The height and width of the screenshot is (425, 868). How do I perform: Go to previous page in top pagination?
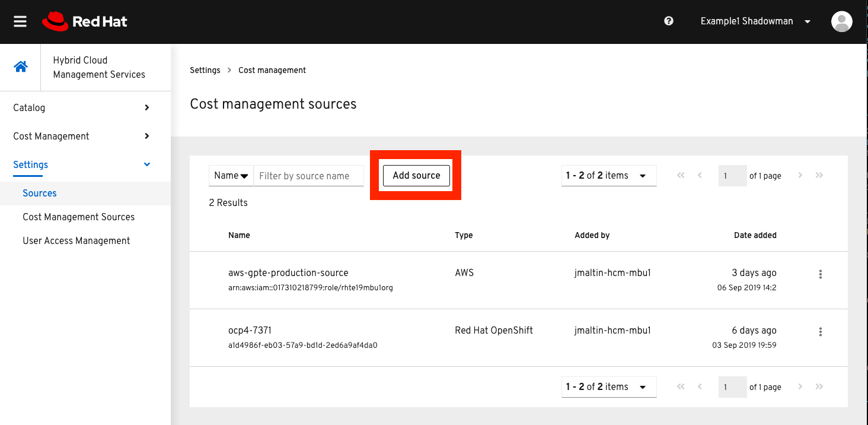tap(700, 175)
